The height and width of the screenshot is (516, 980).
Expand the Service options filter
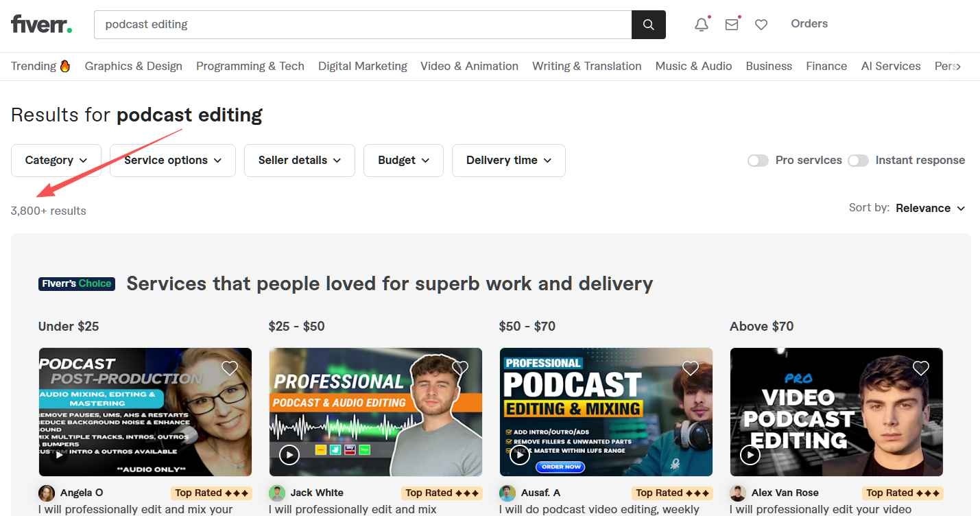(x=173, y=161)
